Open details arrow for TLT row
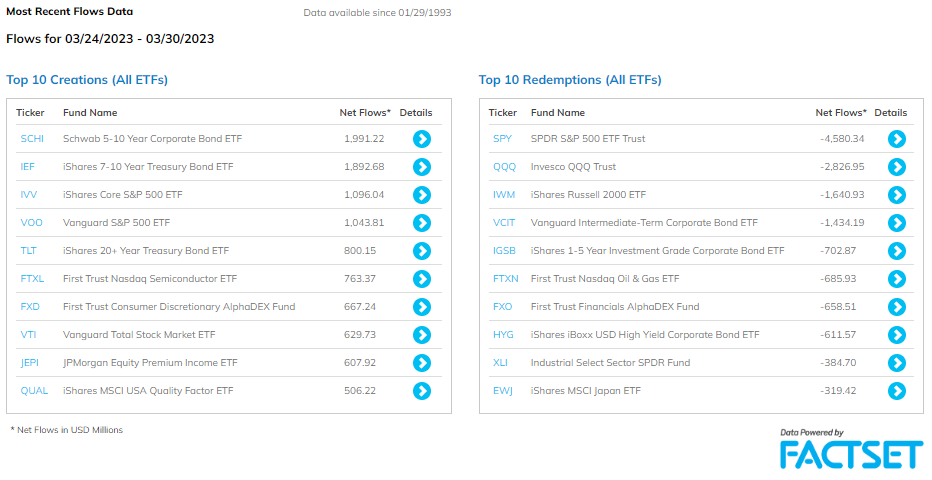The image size is (932, 480). pyautogui.click(x=422, y=251)
